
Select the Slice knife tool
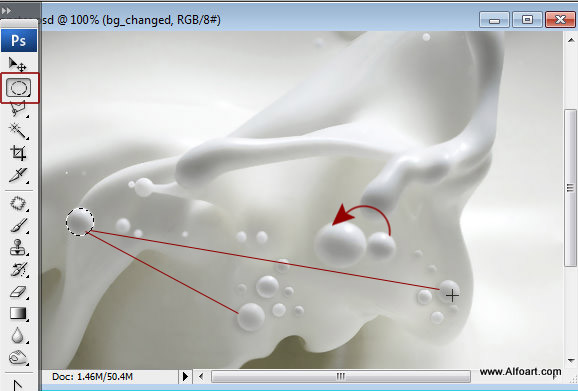(x=18, y=175)
